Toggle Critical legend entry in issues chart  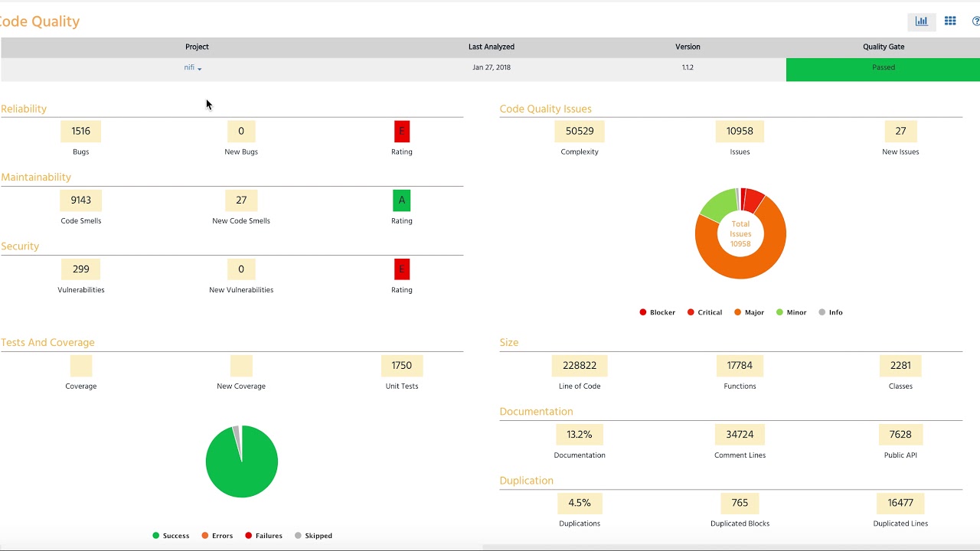(x=705, y=312)
